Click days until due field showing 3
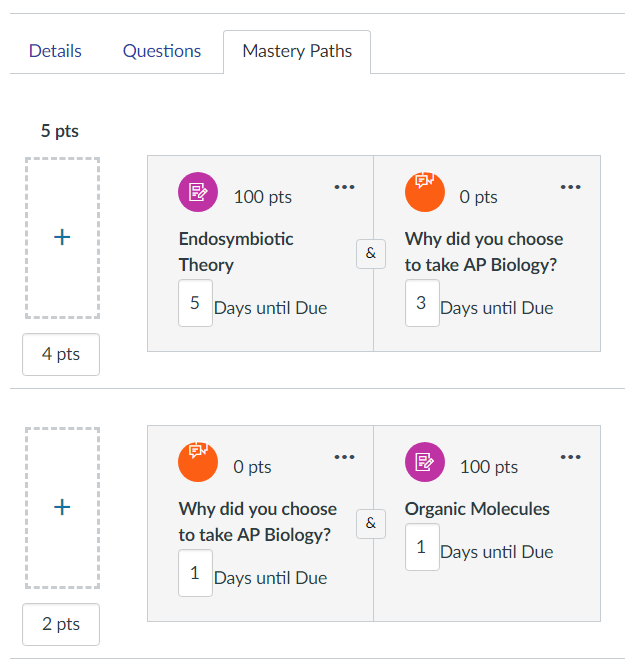The image size is (625, 666). 422,303
